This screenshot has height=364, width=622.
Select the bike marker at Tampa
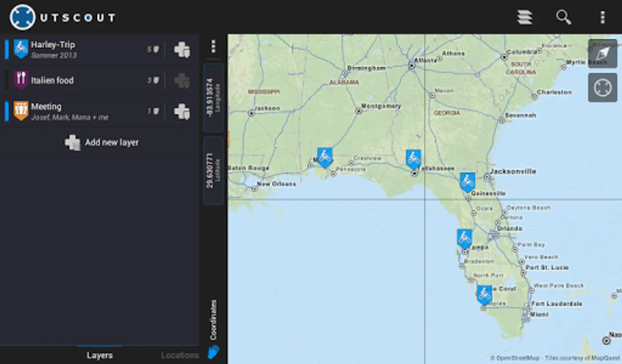[464, 239]
